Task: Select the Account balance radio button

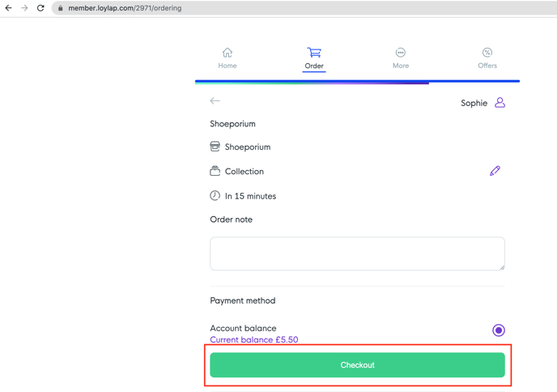Action: [499, 330]
